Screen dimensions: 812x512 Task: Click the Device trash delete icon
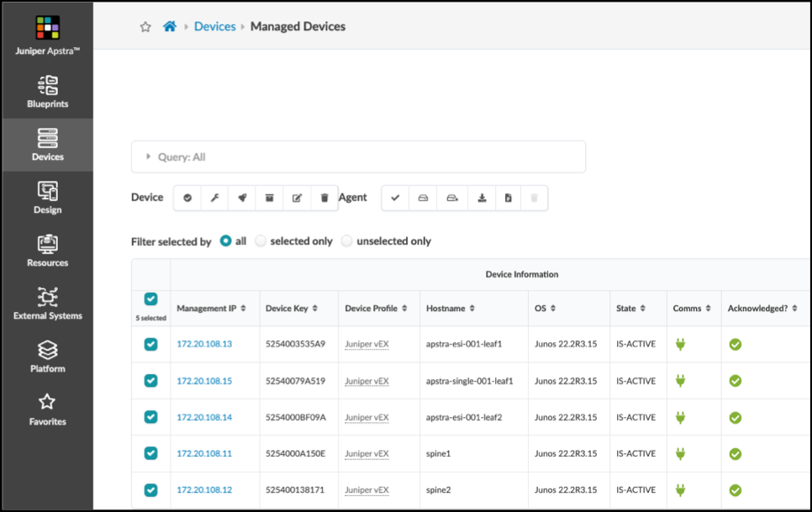(x=324, y=198)
